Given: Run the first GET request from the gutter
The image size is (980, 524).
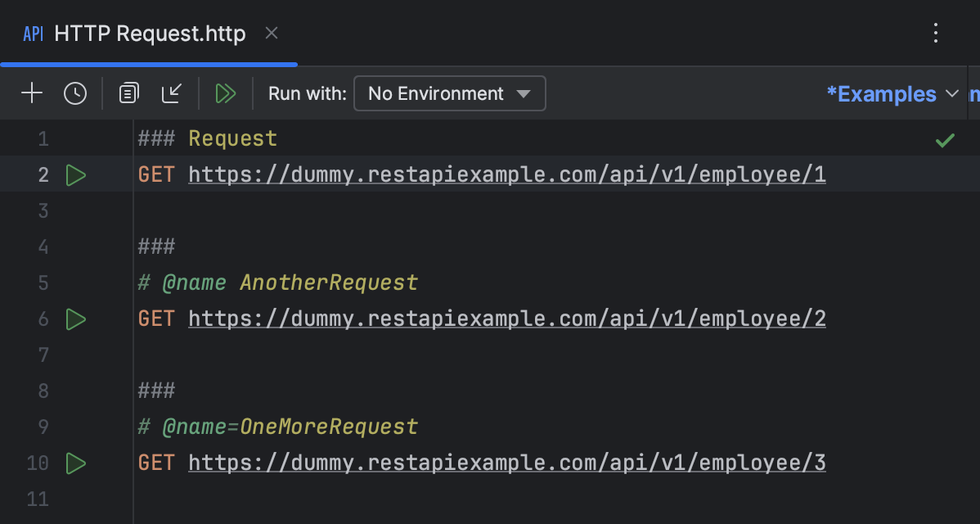Looking at the screenshot, I should [x=75, y=174].
